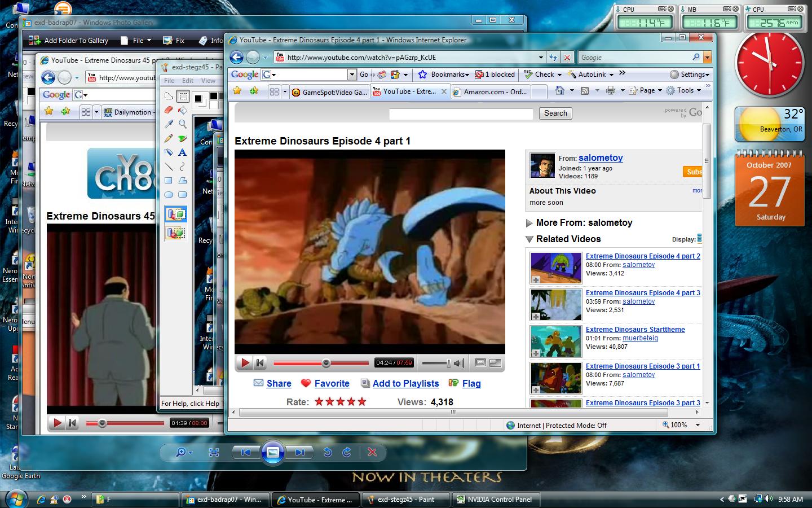Open the Page menu dropdown

click(x=646, y=90)
